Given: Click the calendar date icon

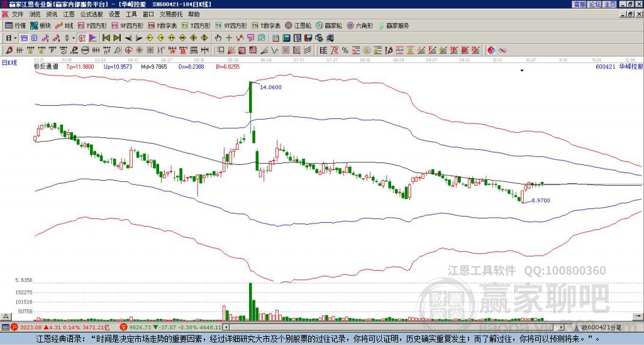Looking at the screenshot, I should [x=275, y=38].
